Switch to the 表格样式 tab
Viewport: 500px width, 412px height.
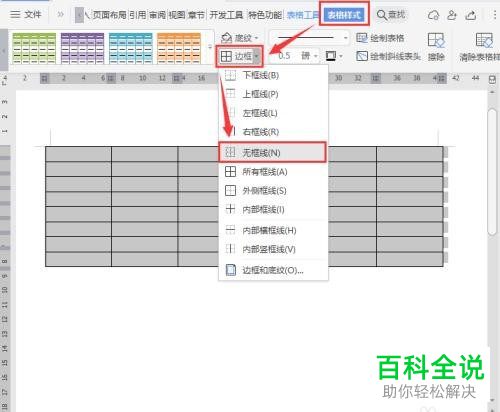pyautogui.click(x=344, y=15)
